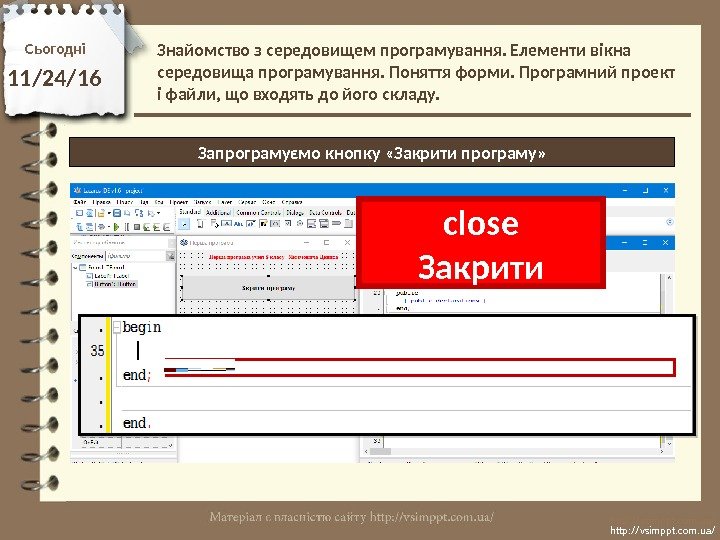Pick the TGroupBox component icon
The image size is (720, 540).
(349, 224)
